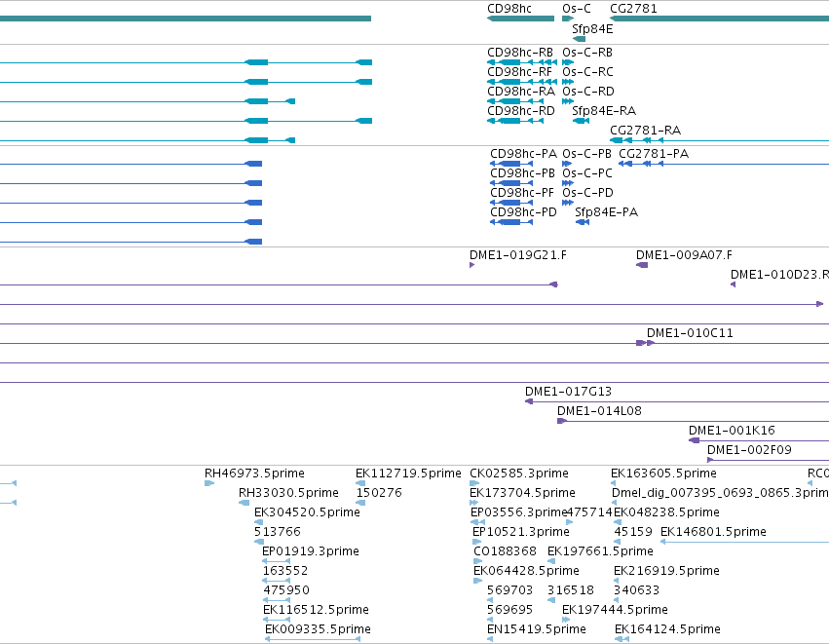The image size is (829, 644).
Task: Click the 569703 feature
Action: [x=509, y=591]
